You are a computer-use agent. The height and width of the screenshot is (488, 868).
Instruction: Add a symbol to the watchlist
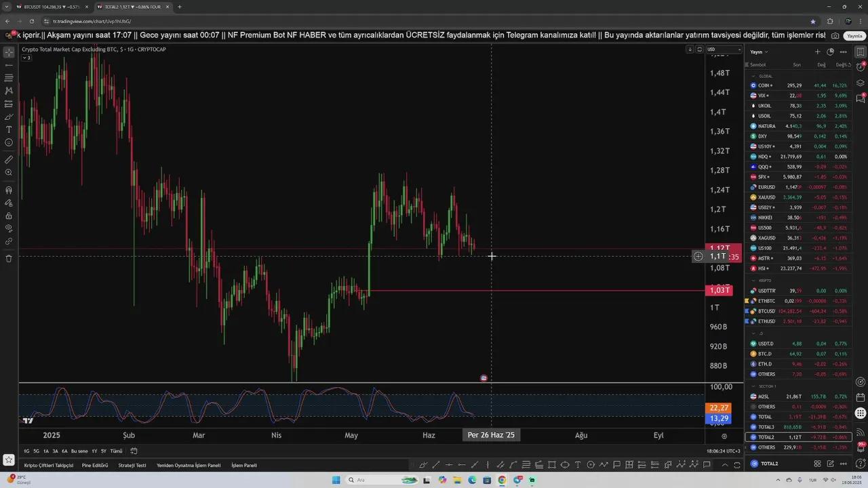817,52
